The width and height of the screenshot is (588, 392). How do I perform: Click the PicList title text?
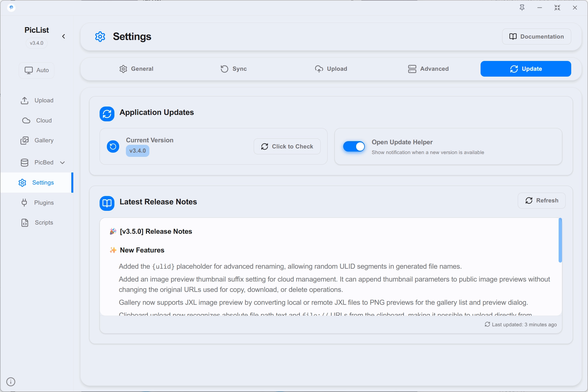pos(37,30)
